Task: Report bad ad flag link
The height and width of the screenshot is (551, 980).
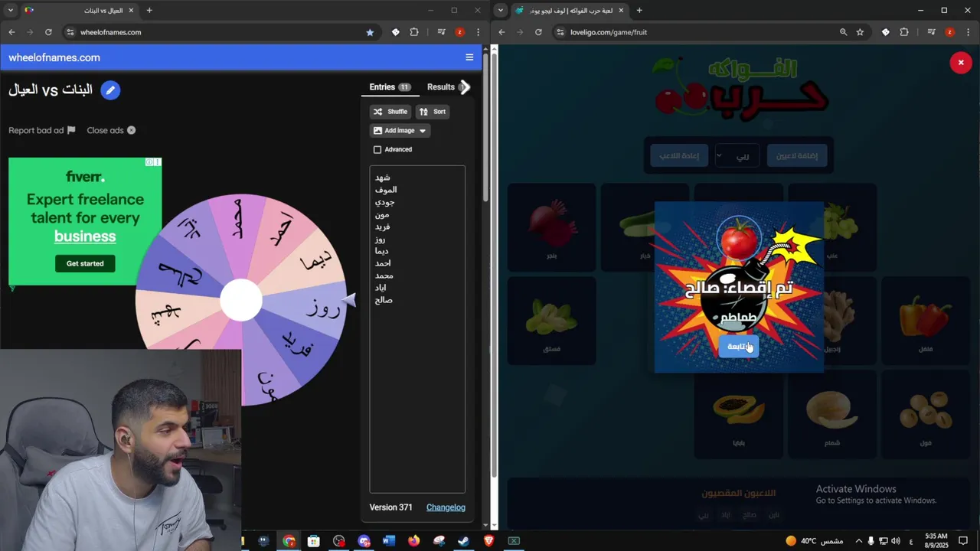Action: point(41,130)
